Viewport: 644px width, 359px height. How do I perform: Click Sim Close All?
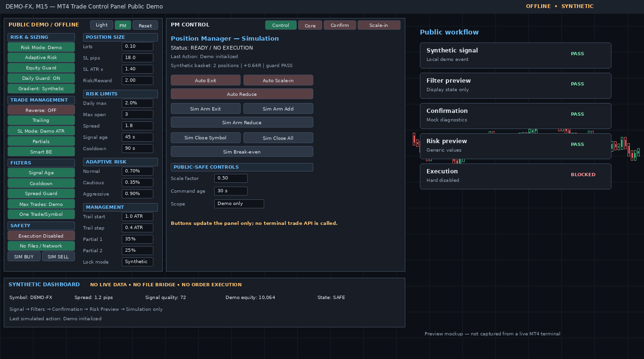pyautogui.click(x=278, y=138)
